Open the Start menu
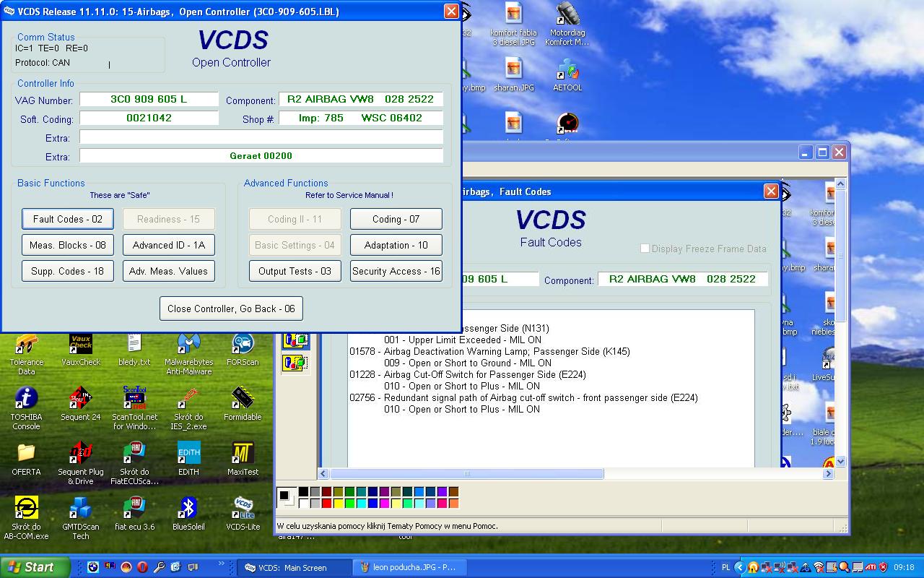This screenshot has width=924, height=578. 35,567
